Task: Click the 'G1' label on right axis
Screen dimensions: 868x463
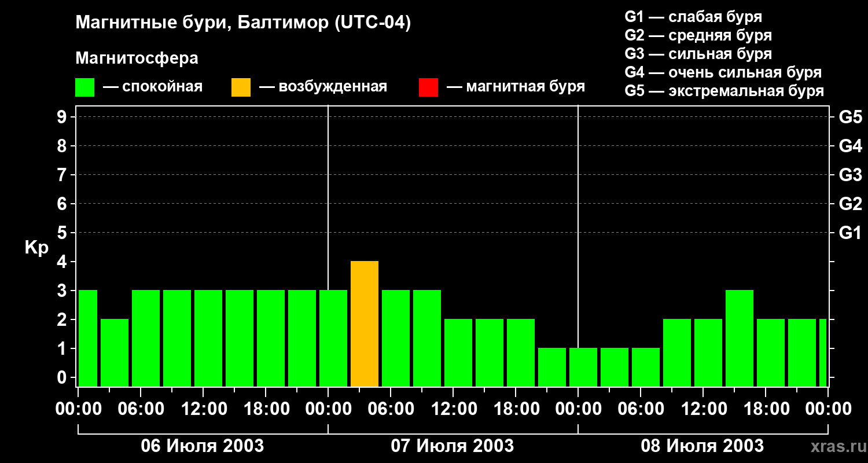Action: [x=850, y=233]
